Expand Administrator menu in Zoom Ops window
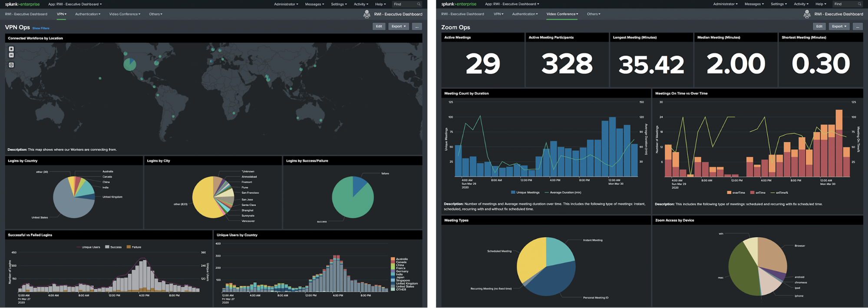This screenshot has height=308, width=868. pos(725,4)
